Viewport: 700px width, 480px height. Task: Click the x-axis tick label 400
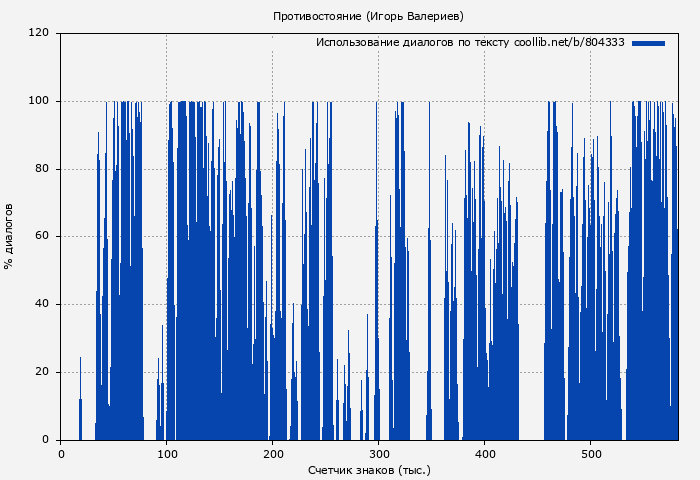click(x=485, y=453)
